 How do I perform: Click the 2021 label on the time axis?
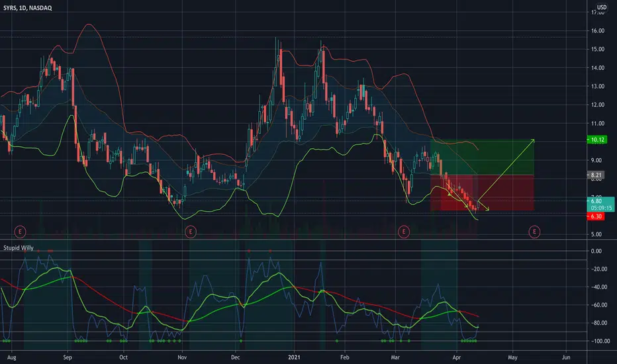pos(294,357)
